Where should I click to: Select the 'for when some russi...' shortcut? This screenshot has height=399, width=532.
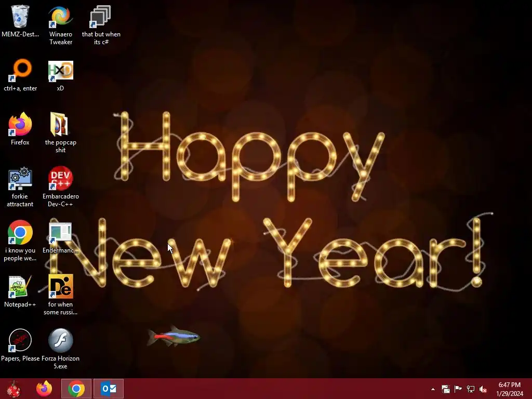coord(60,287)
